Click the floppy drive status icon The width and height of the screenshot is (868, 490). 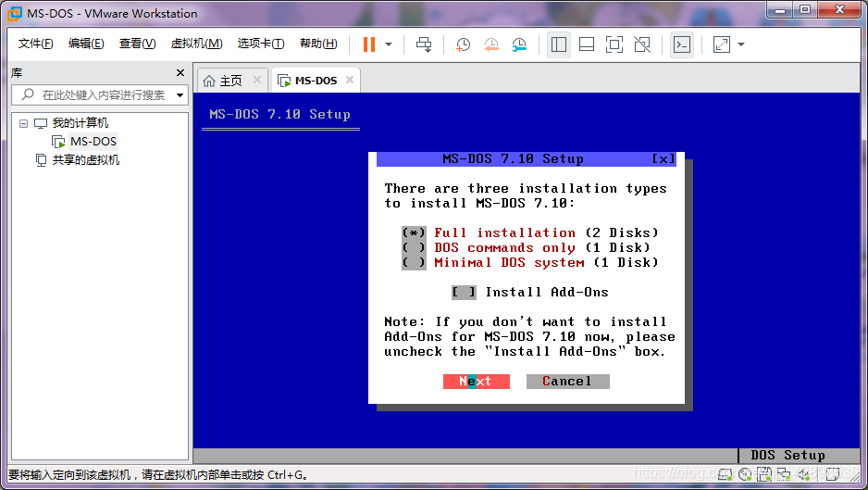tap(764, 474)
